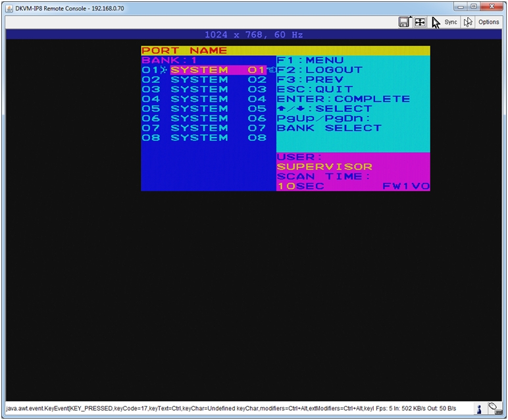Viewport: 508px width, 420px height.
Task: Select port 08 SYSTEM 08
Action: click(204, 138)
